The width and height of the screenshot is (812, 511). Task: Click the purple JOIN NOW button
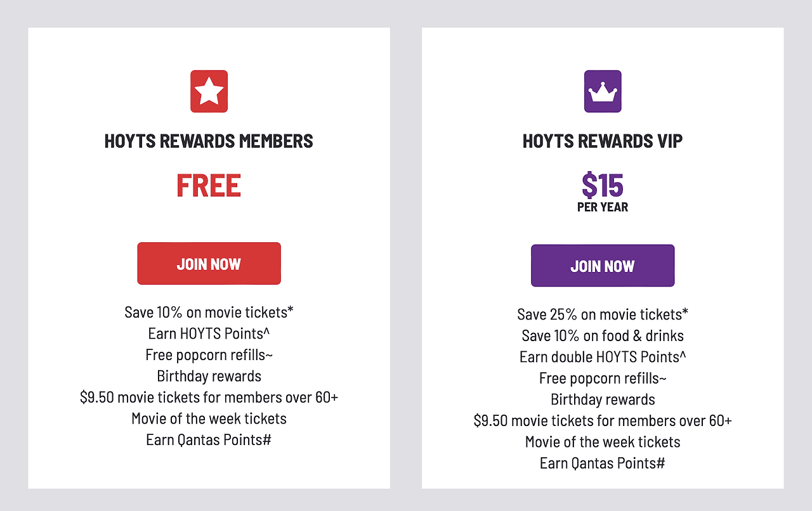point(603,266)
